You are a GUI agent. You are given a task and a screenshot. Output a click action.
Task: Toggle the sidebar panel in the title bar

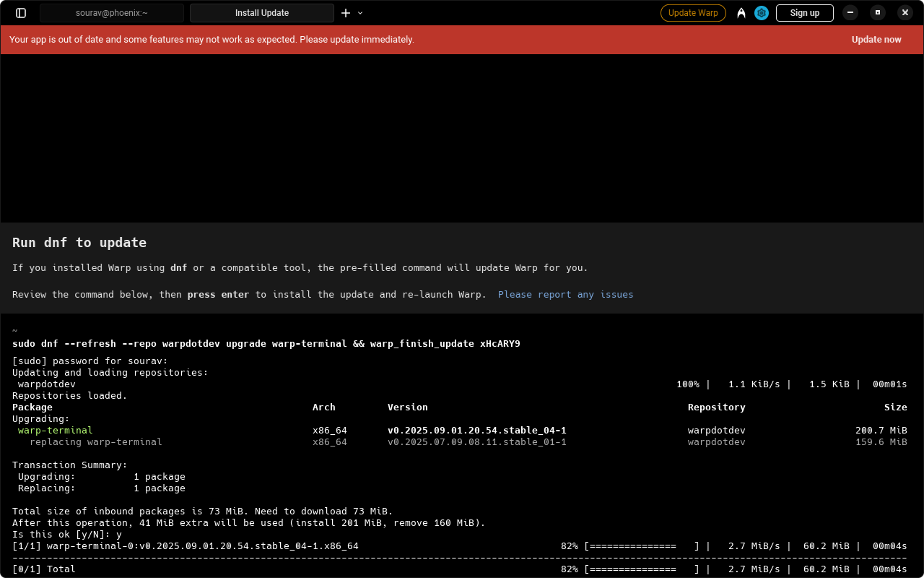pyautogui.click(x=20, y=12)
